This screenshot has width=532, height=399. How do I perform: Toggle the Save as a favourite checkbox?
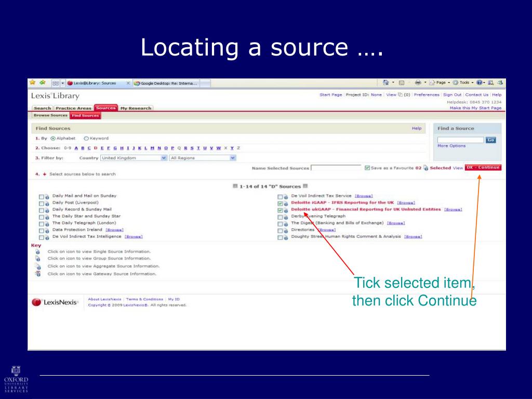tap(367, 168)
